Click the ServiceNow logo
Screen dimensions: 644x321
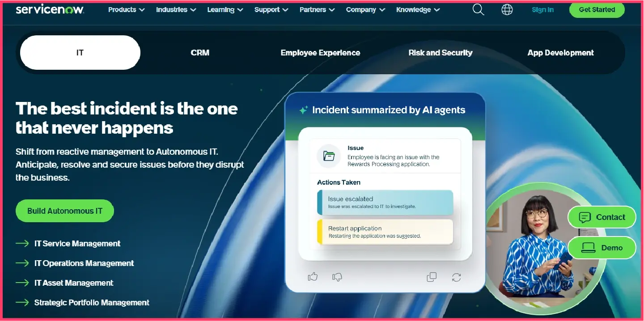coord(50,9)
